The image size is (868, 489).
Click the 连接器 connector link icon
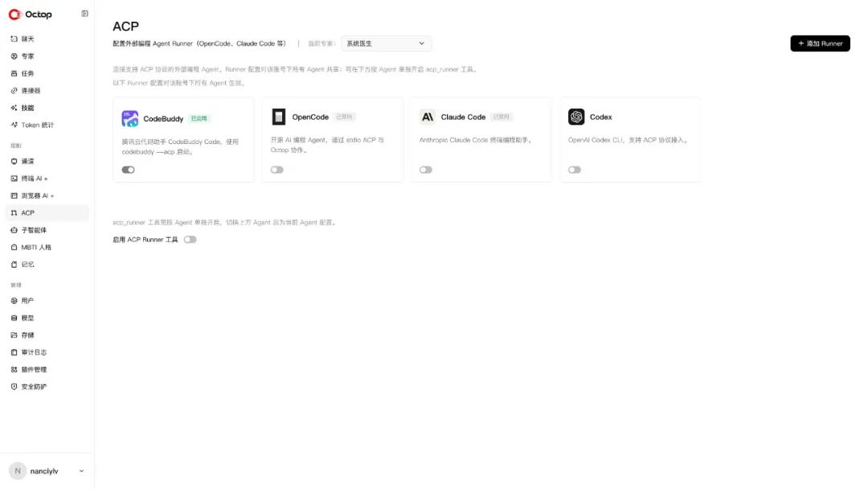coord(14,90)
